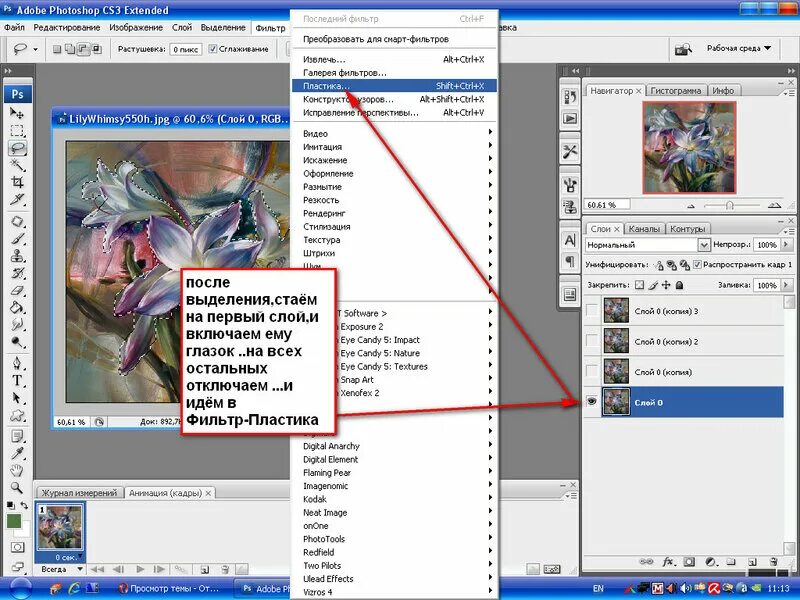Viewport: 800px width, 600px height.
Task: Select the Slice tool
Action: 17,199
